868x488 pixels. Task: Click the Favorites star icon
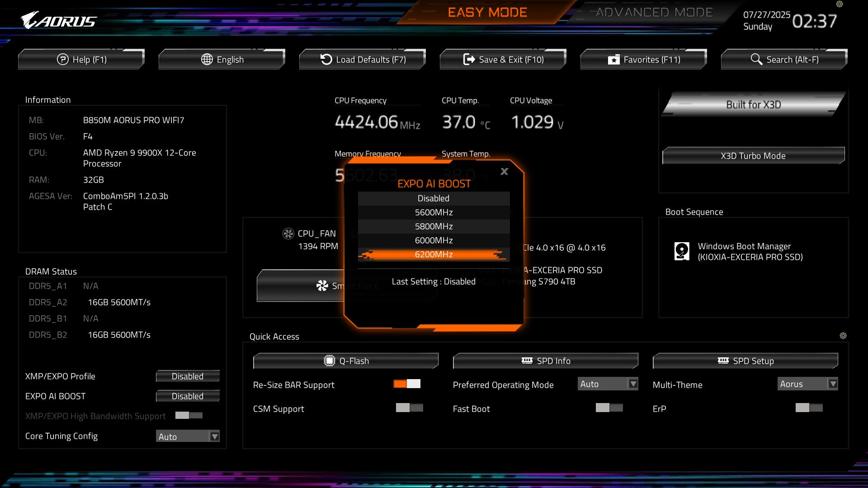[x=613, y=60]
